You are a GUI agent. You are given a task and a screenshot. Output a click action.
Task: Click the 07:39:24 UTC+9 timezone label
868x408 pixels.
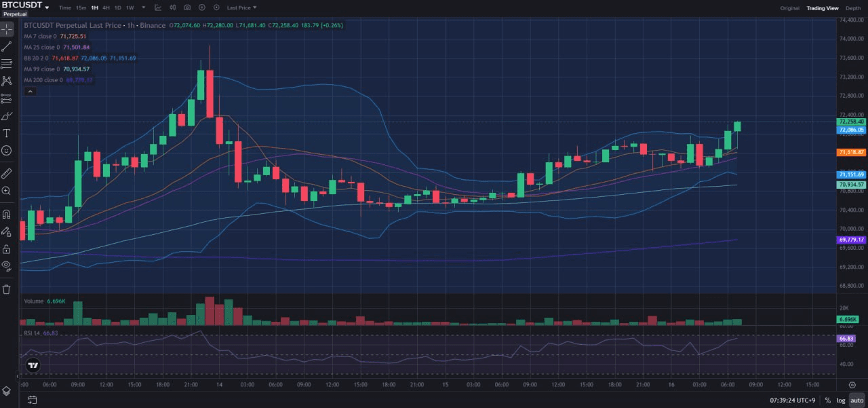click(x=792, y=401)
